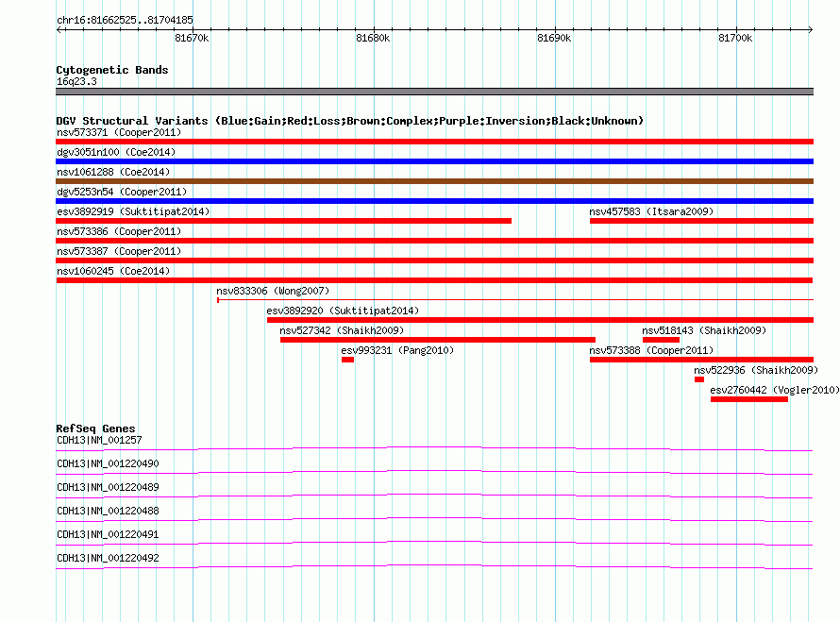
Task: Click the nsv1060245 (Coe2014) red bar
Action: point(434,280)
